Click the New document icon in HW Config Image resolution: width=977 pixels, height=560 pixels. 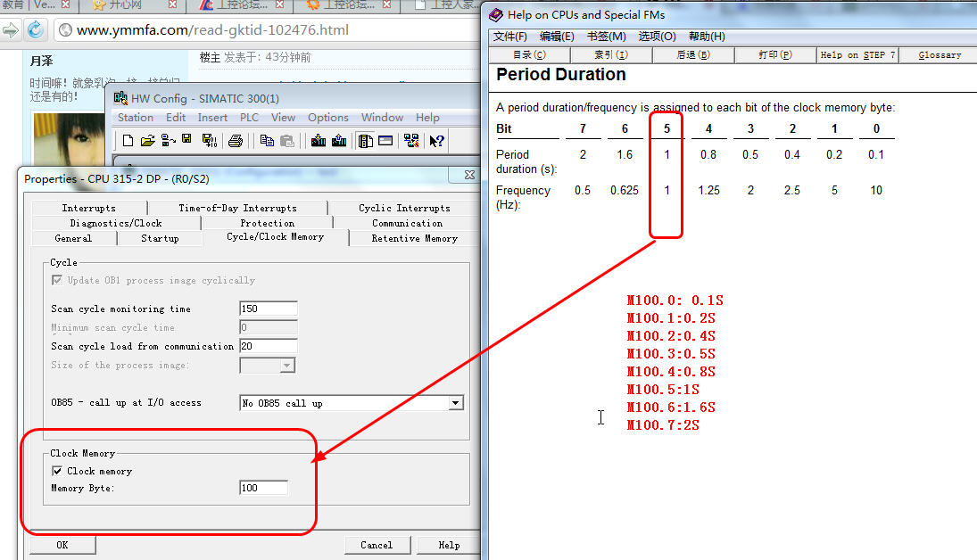pyautogui.click(x=128, y=140)
